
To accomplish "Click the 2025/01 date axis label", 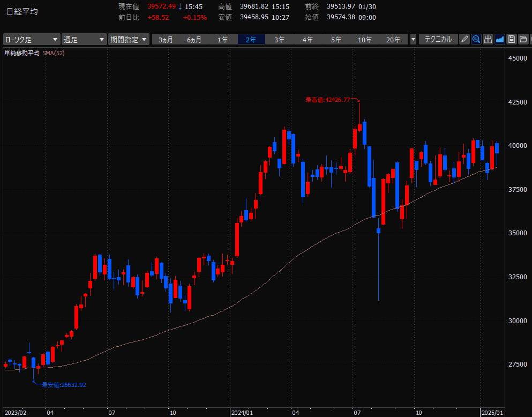I will tap(492, 413).
